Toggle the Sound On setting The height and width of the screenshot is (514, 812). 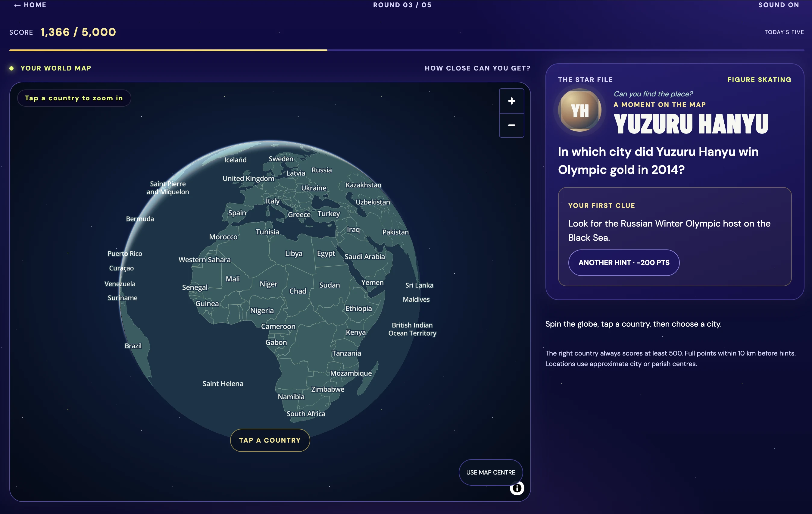pos(778,5)
